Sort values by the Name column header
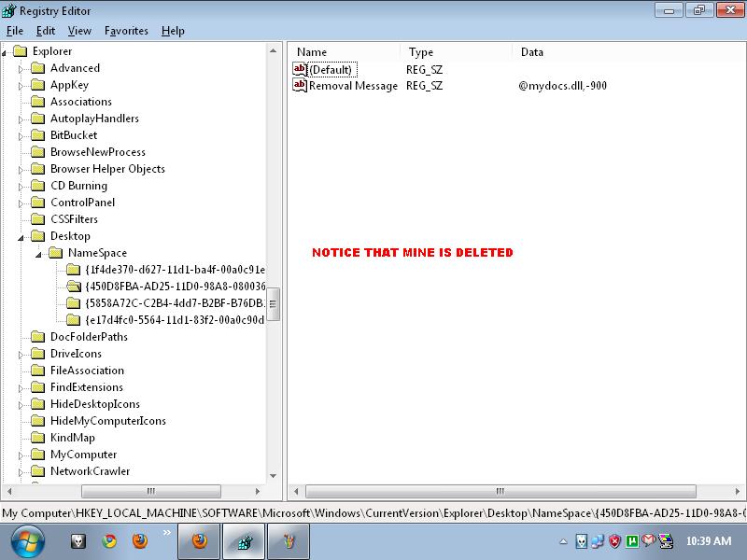 [345, 52]
